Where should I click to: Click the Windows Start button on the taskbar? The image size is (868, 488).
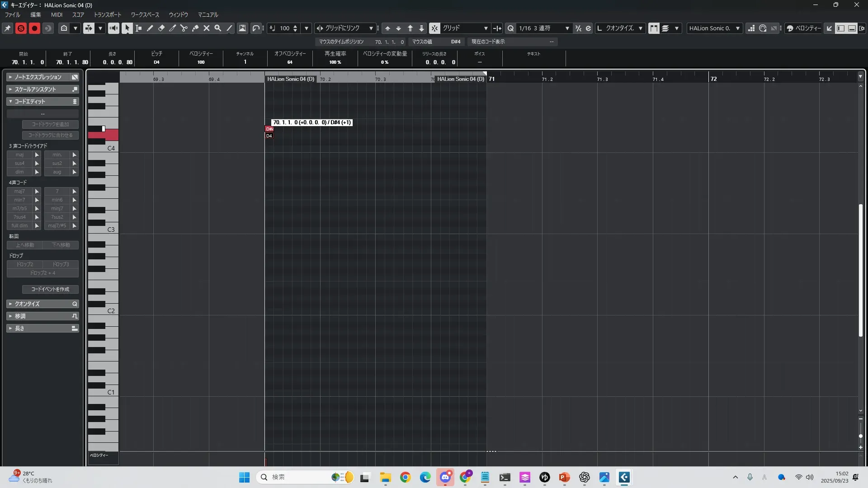(244, 477)
